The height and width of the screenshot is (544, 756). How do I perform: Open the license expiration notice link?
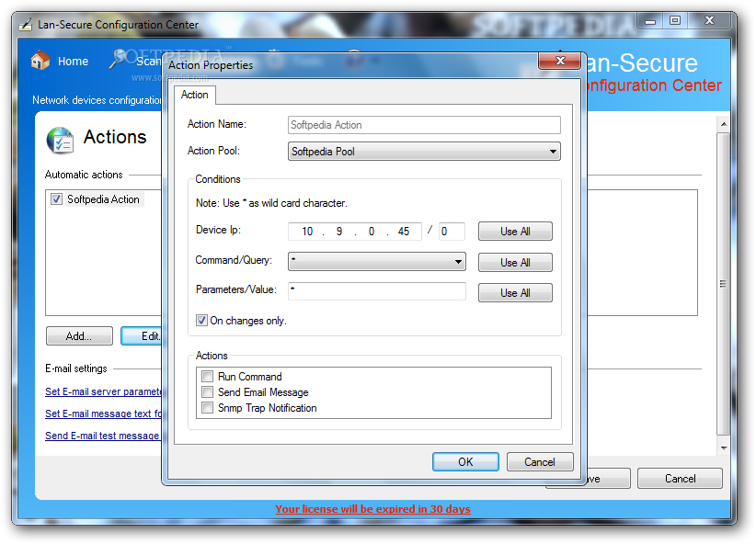(x=372, y=509)
